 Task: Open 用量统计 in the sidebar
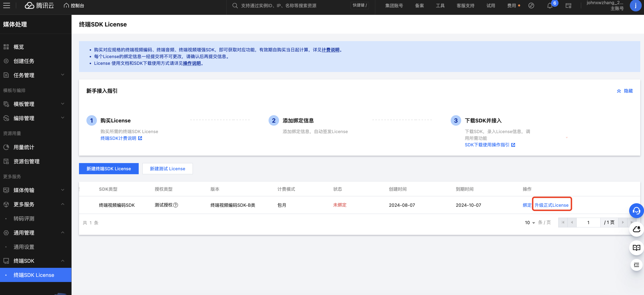(x=24, y=147)
